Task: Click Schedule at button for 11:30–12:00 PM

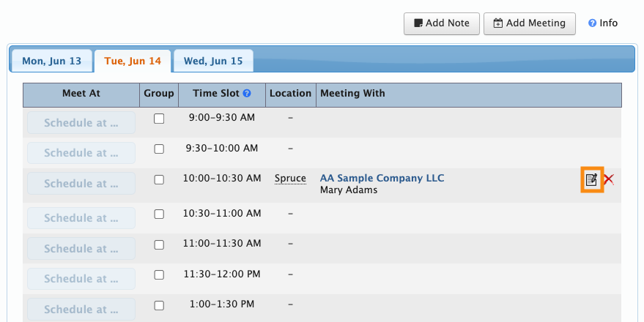Action: 81,278
